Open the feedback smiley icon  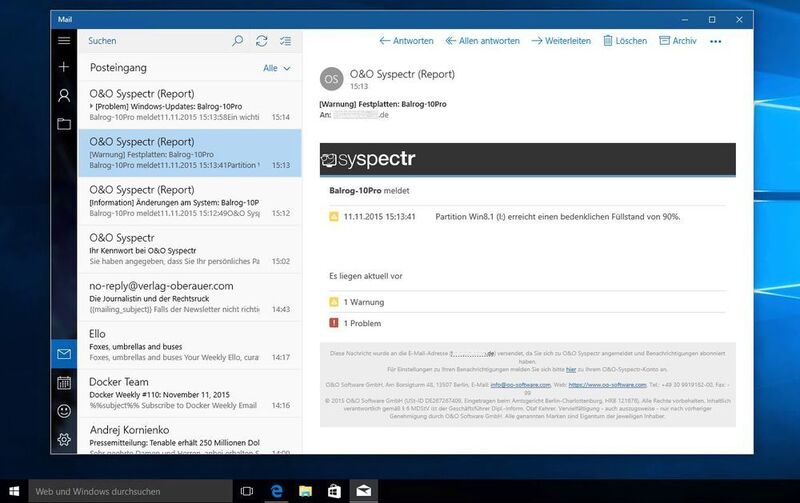[64, 411]
